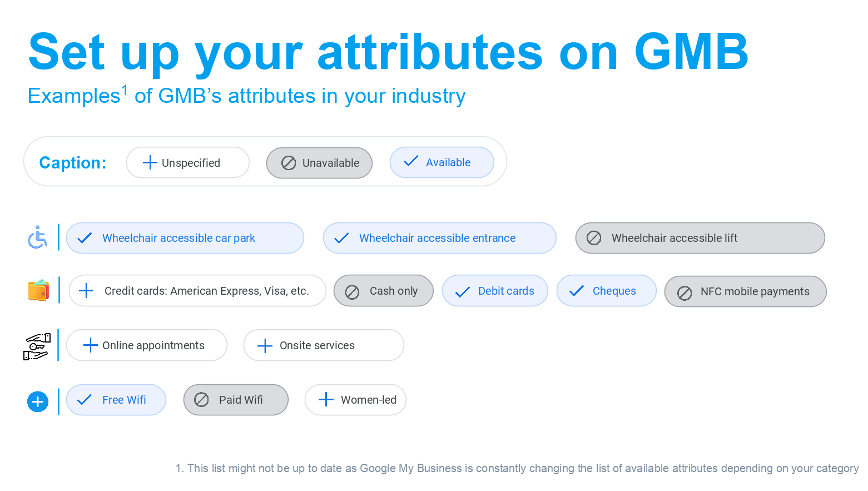Click the plus icon beside Online appointments
Image resolution: width=868 pixels, height=491 pixels.
point(90,345)
